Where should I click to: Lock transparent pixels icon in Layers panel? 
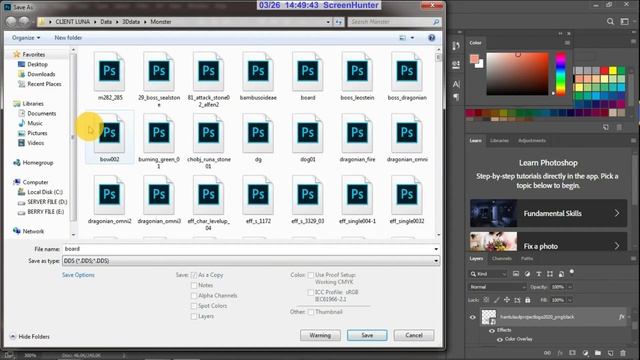pyautogui.click(x=486, y=300)
